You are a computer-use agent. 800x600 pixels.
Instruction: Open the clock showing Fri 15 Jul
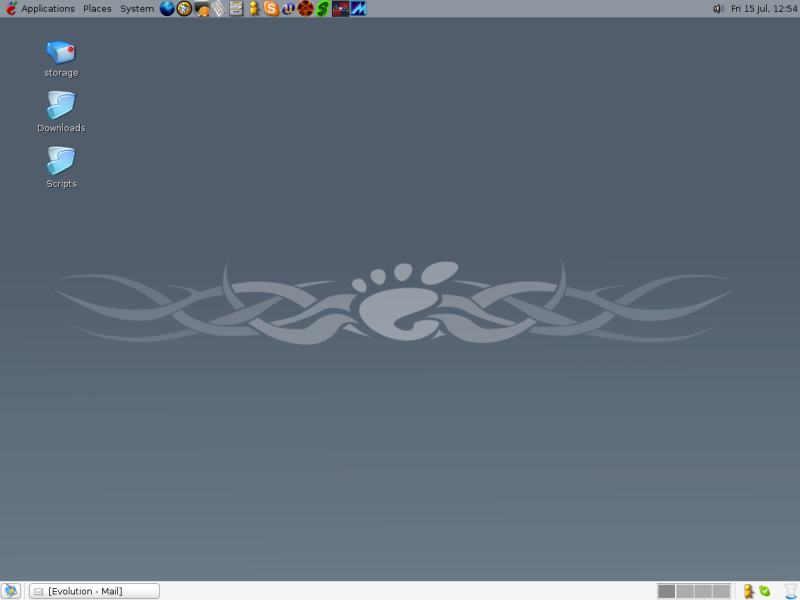[x=764, y=9]
